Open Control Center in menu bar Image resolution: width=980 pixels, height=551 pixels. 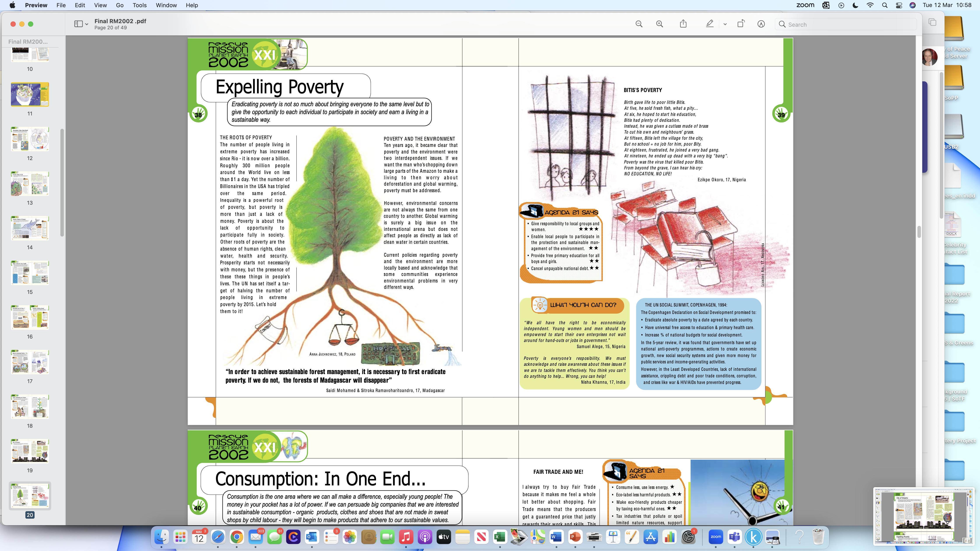coord(899,5)
